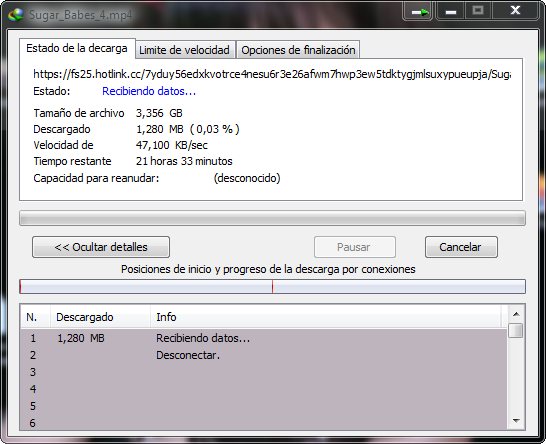Click the IDM globe icon in title bar
The height and width of the screenshot is (444, 546).
(16, 14)
